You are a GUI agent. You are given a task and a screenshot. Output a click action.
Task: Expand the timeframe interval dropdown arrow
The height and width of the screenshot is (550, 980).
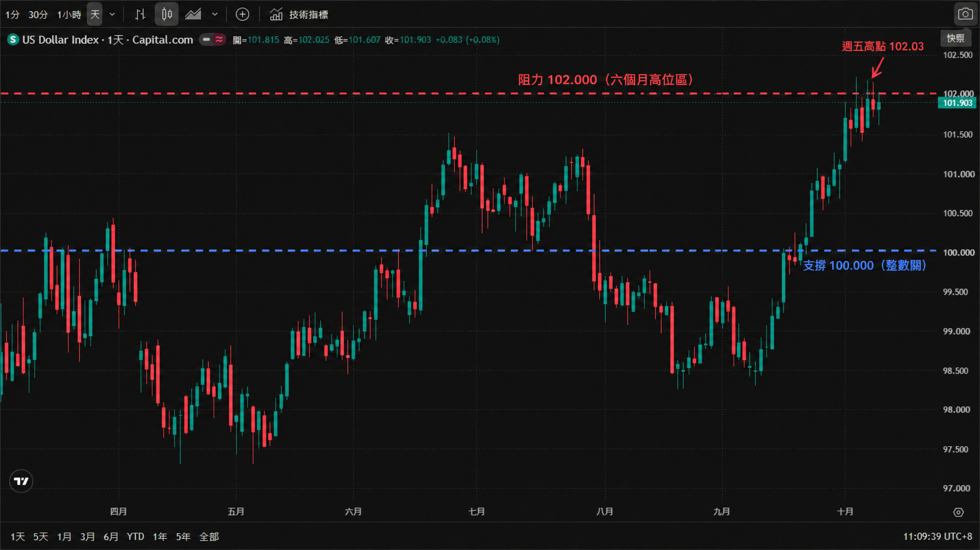click(x=112, y=14)
